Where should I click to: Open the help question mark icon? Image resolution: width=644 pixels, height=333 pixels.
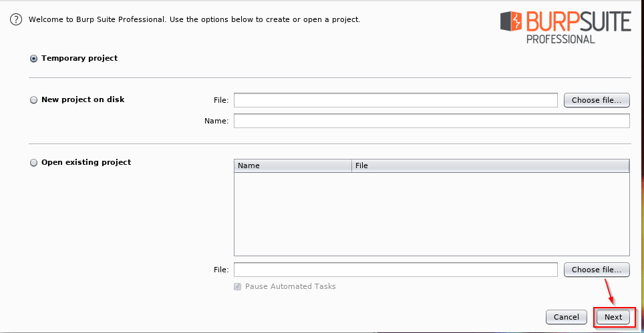point(15,19)
